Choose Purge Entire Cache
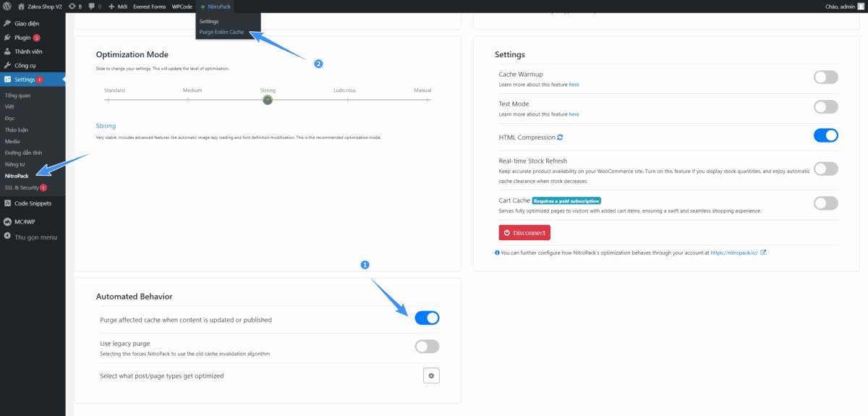 [x=222, y=32]
